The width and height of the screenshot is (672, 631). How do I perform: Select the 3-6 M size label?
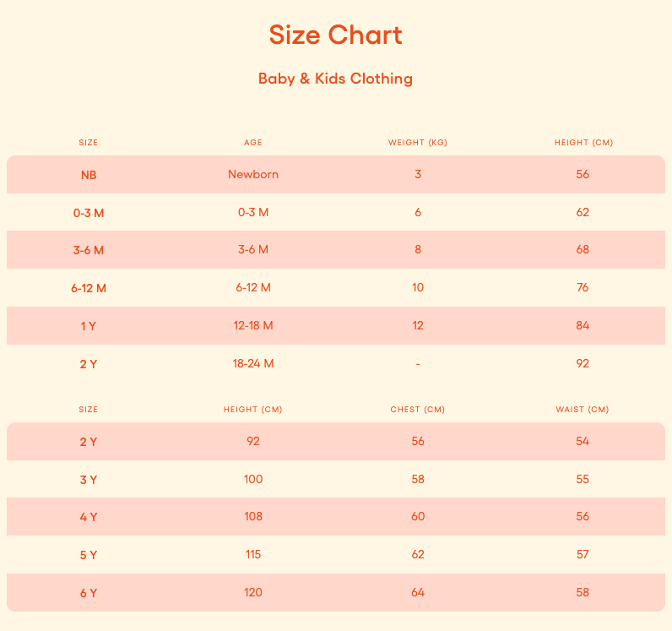coord(89,250)
